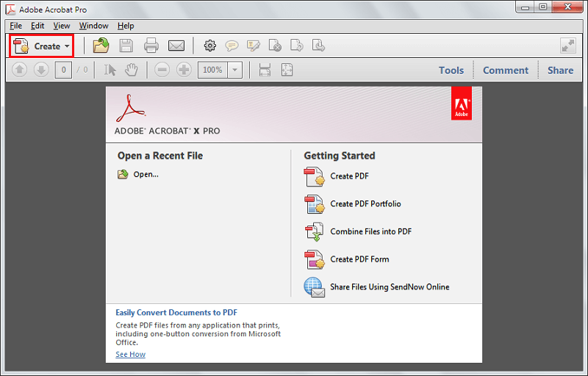This screenshot has width=588, height=376.
Task: Click the Create PDF Form icon
Action: tap(315, 259)
